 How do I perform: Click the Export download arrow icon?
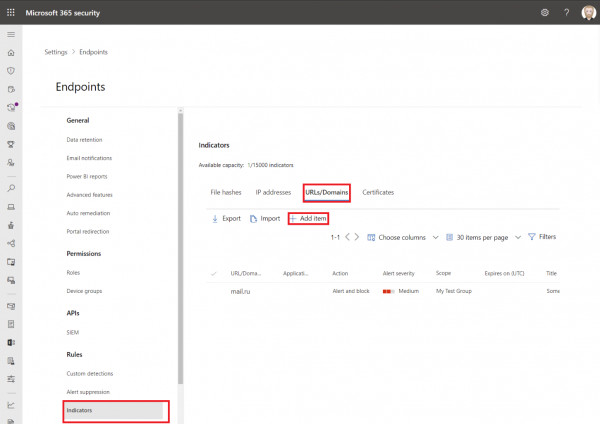215,219
